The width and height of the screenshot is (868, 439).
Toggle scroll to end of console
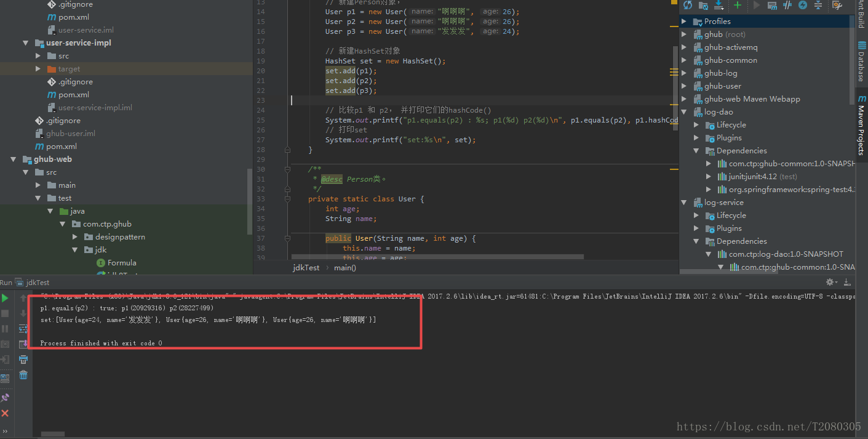[23, 344]
